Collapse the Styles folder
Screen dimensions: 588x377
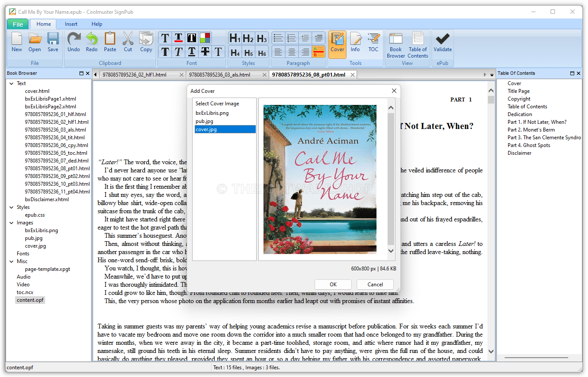11,207
